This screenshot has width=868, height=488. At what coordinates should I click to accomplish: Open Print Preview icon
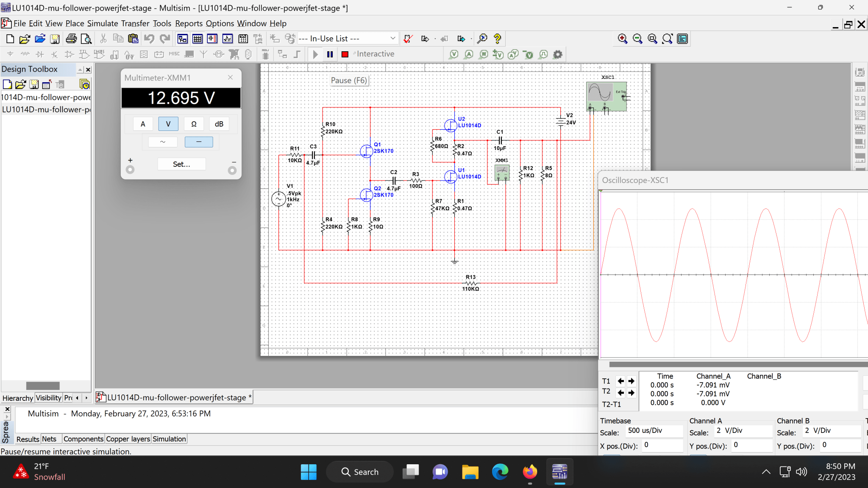pyautogui.click(x=86, y=39)
